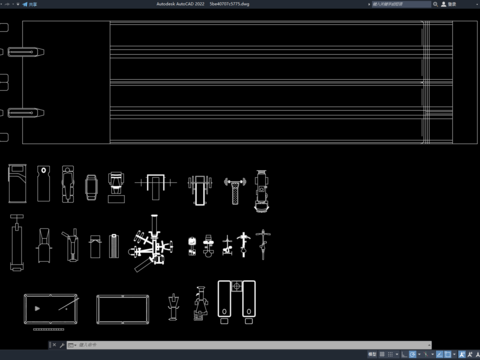Toggle snap mode dotted grid icon
This screenshot has width=480, height=360.
pyautogui.click(x=390, y=354)
